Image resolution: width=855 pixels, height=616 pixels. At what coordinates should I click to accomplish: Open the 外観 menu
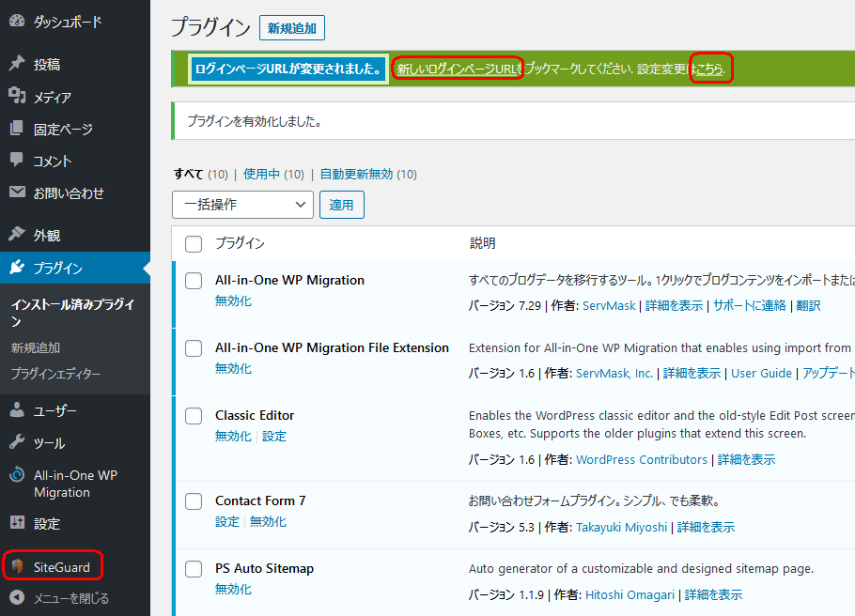tap(47, 235)
